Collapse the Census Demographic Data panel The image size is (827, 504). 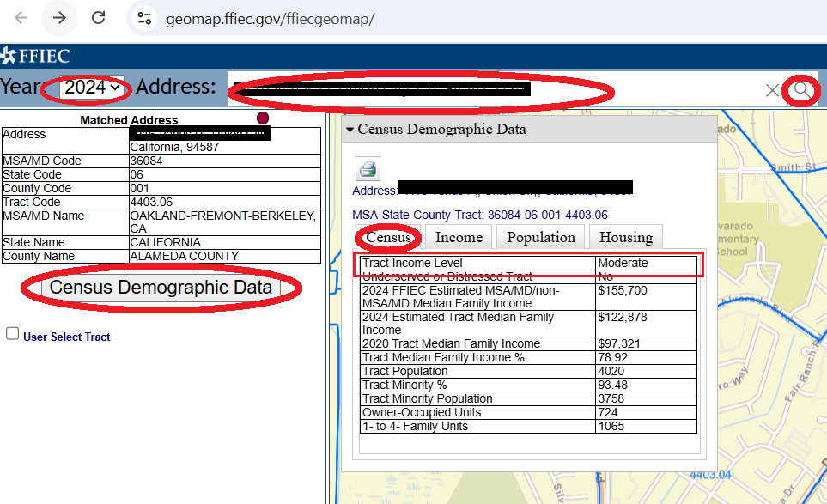tap(350, 130)
